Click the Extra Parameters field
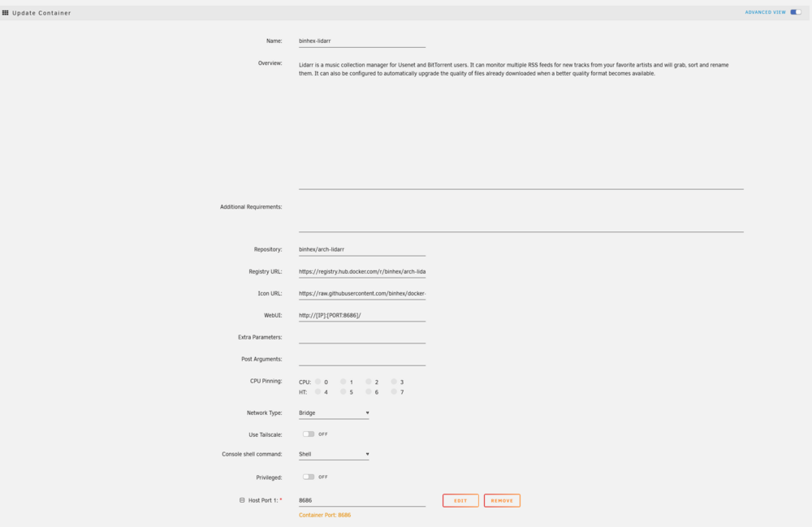This screenshot has height=527, width=812. [362, 337]
